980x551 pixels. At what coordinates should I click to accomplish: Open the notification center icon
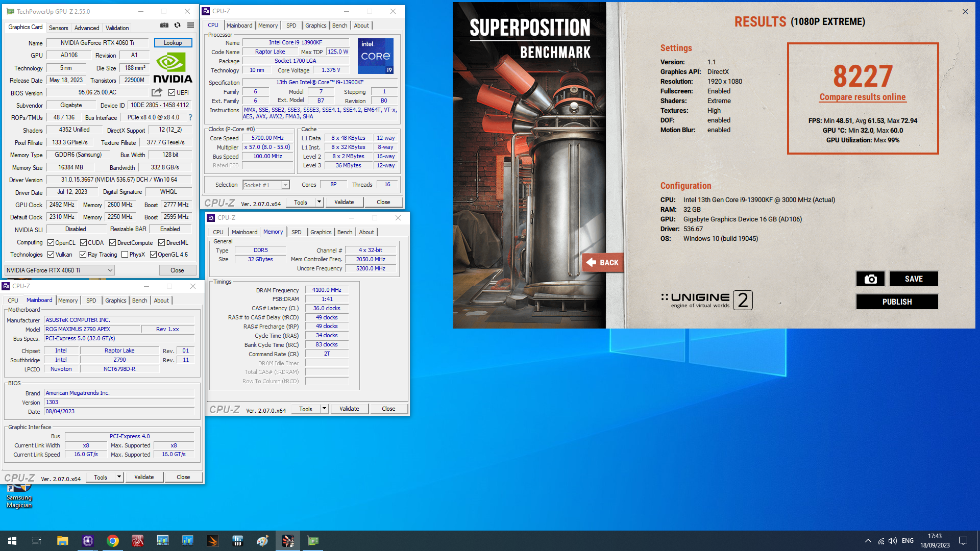coord(963,541)
